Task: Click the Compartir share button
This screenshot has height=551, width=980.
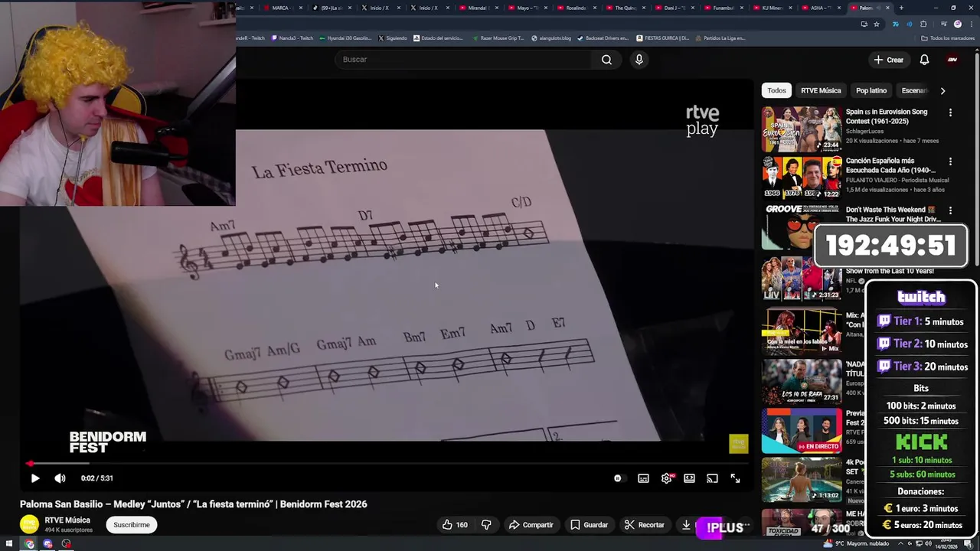Action: tap(531, 525)
